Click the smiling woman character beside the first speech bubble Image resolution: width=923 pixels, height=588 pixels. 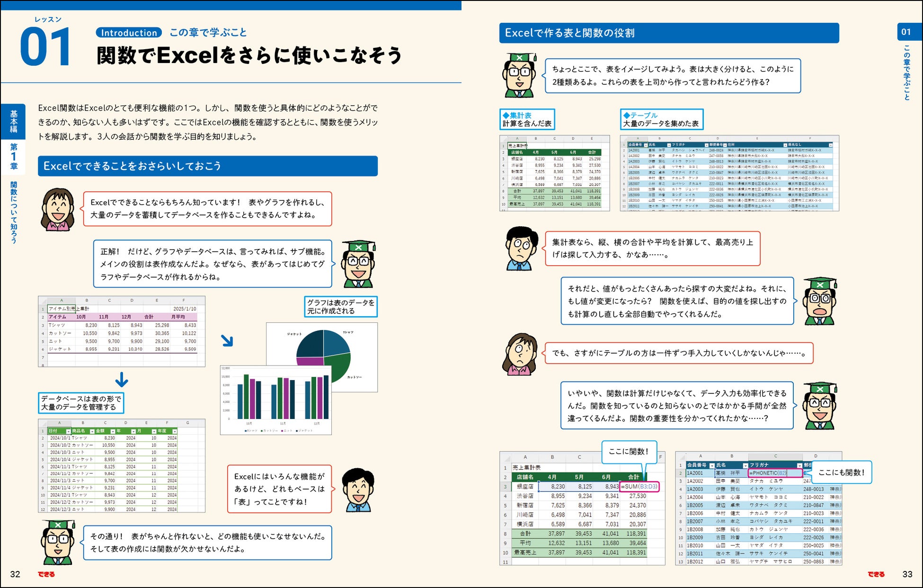click(58, 210)
